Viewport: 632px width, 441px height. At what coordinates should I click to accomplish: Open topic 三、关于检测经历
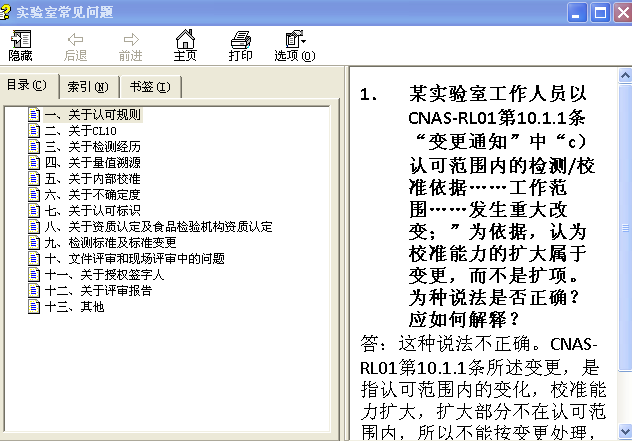click(92, 147)
